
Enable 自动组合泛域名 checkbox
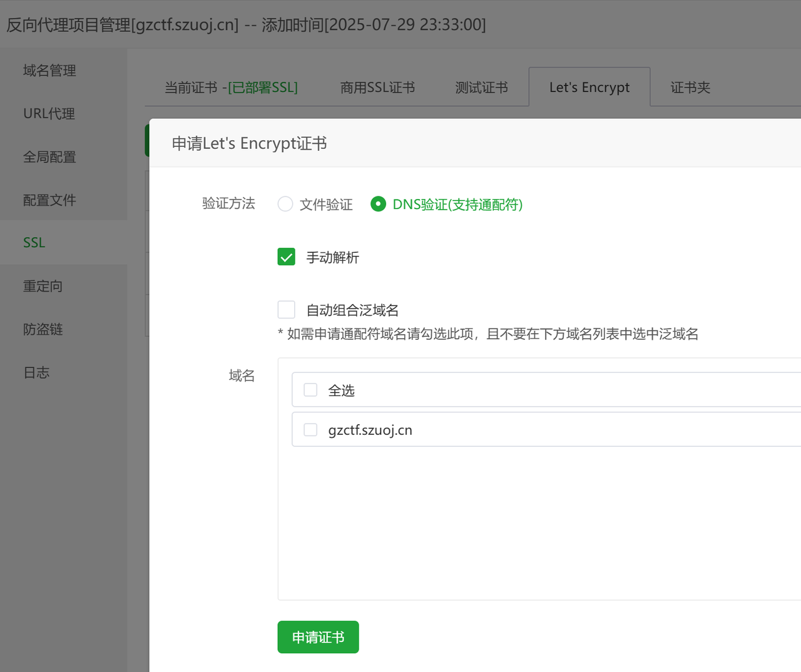click(x=286, y=310)
